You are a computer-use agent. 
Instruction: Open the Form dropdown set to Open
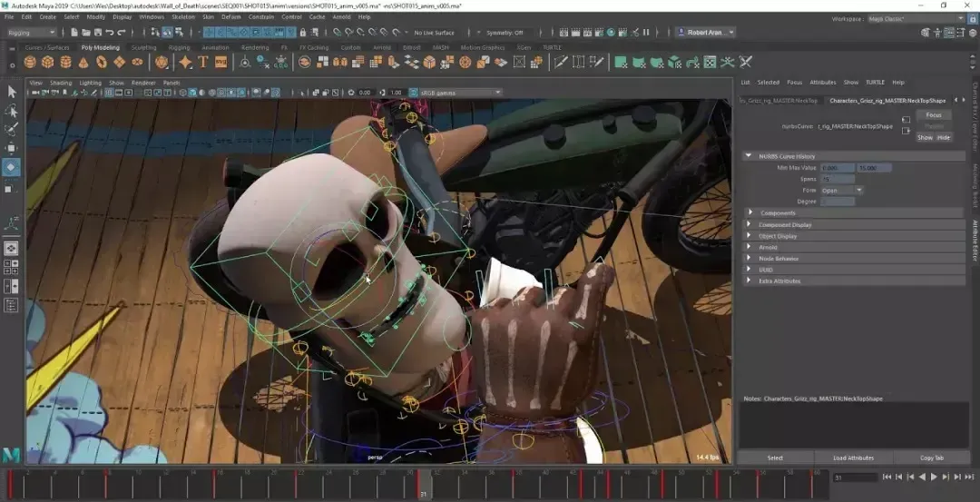coord(842,190)
